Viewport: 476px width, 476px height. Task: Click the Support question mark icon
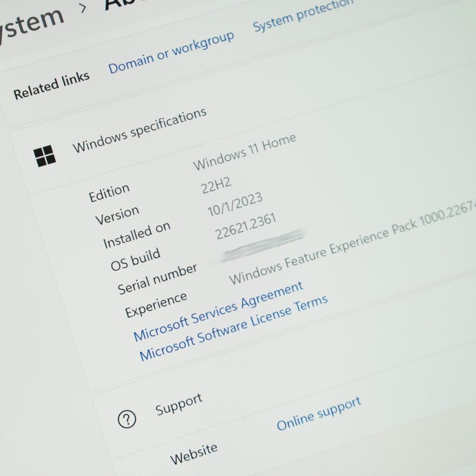pyautogui.click(x=127, y=419)
